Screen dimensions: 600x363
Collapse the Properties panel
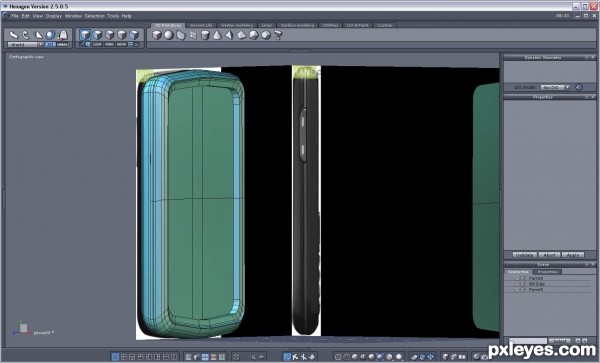pos(586,97)
